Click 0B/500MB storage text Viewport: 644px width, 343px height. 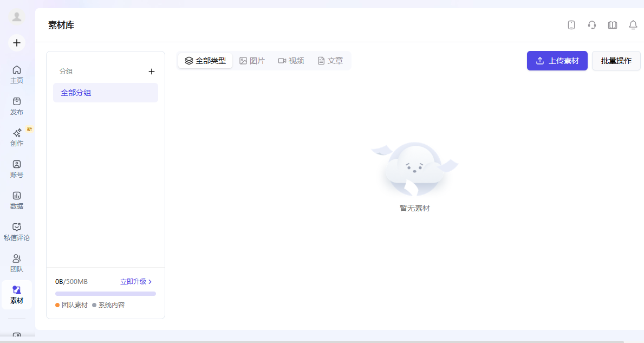(71, 282)
